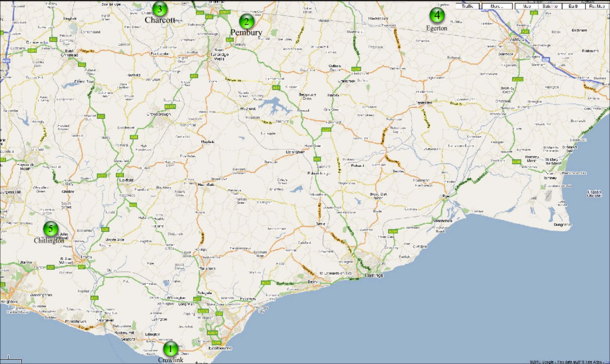Click the A2270 road badge near Willingdon
This screenshot has width=610, height=364.
click(x=203, y=311)
